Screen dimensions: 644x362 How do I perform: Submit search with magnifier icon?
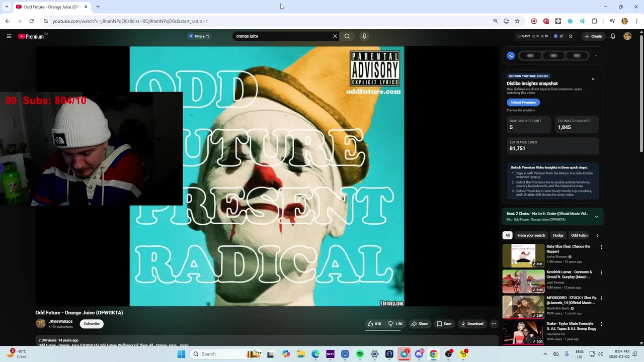tap(347, 36)
